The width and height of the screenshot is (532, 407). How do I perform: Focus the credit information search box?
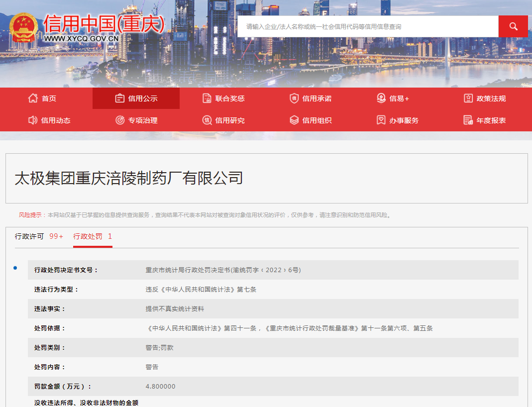click(x=368, y=26)
